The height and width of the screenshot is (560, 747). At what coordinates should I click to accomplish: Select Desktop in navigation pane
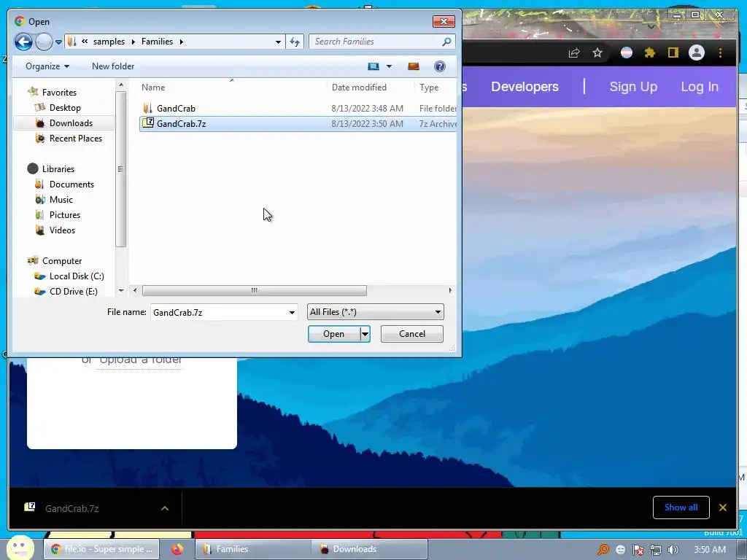(65, 108)
